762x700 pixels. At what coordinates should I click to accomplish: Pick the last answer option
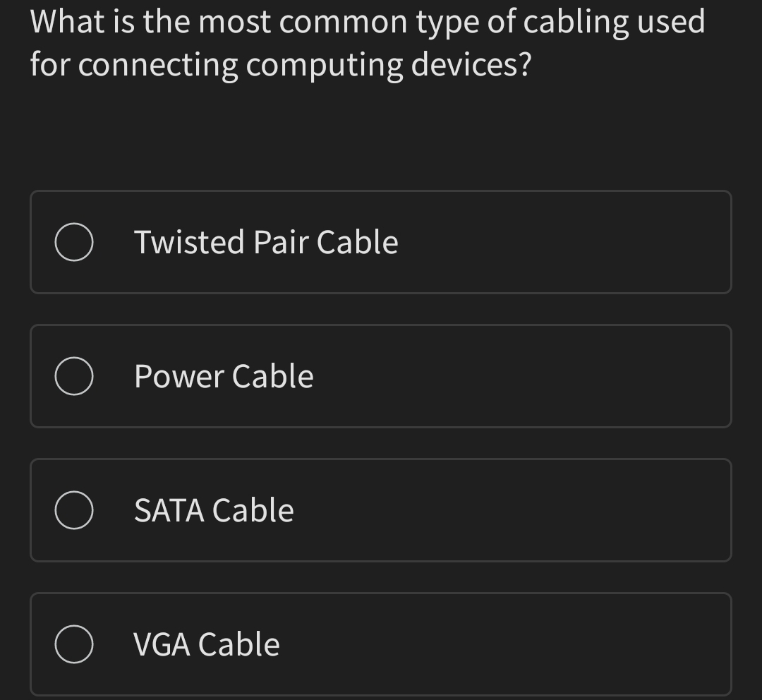[x=381, y=644]
